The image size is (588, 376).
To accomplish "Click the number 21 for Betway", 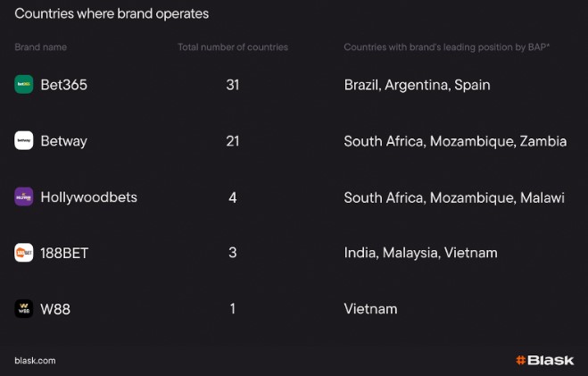I will pos(233,141).
